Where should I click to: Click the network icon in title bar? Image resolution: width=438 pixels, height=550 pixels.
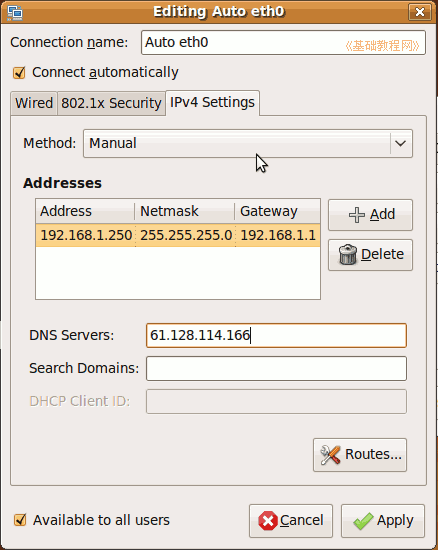pos(15,12)
